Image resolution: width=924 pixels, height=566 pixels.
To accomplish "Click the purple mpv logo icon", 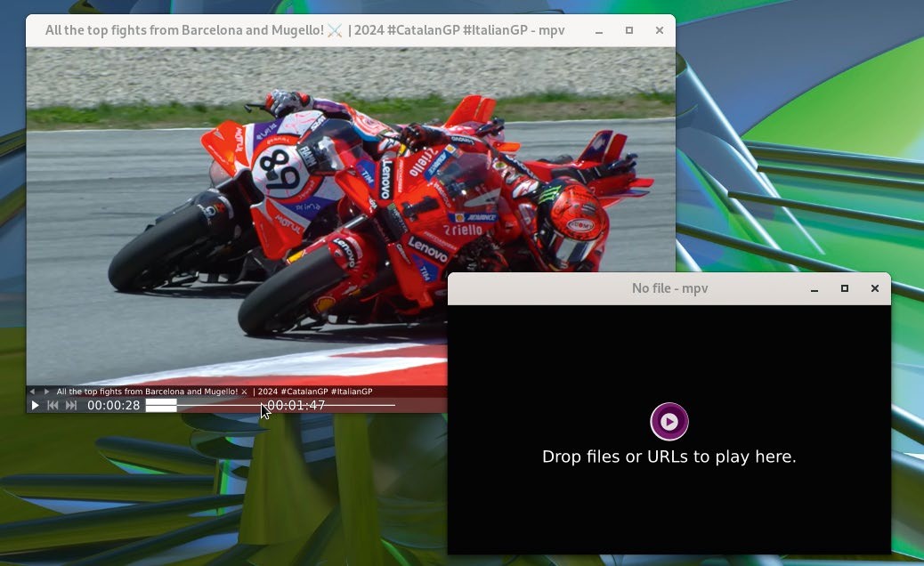I will (x=669, y=422).
